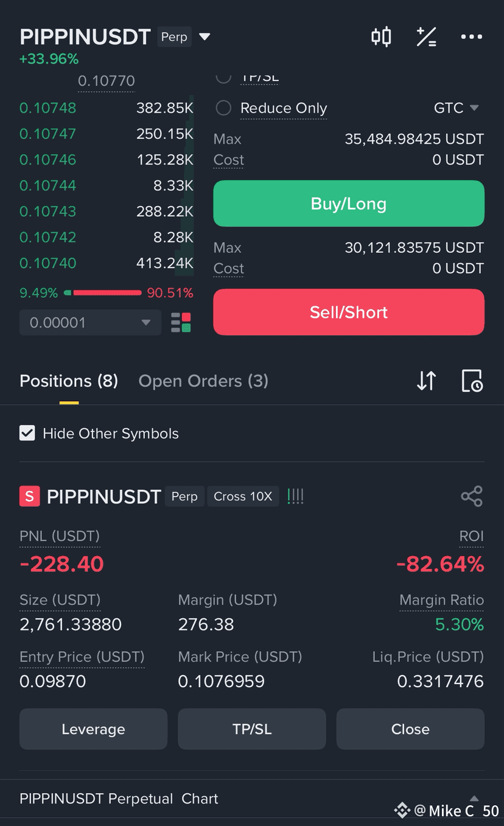This screenshot has height=826, width=504.
Task: Click the Close position button
Action: (410, 729)
